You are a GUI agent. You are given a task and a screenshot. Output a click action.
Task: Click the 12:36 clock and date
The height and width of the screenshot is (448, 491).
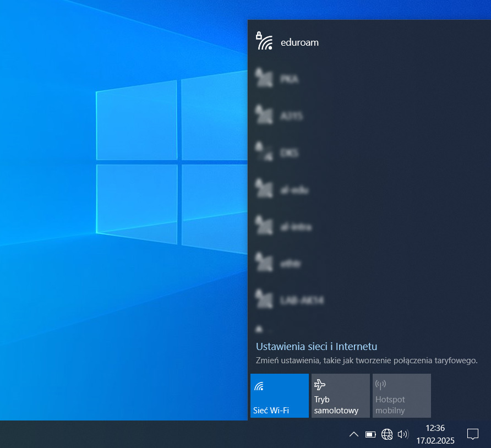[x=435, y=434]
